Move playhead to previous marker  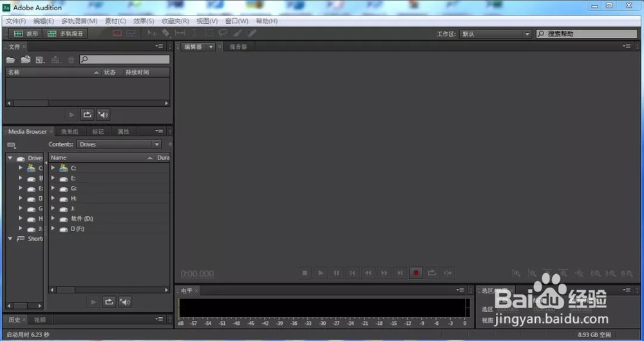(x=352, y=273)
